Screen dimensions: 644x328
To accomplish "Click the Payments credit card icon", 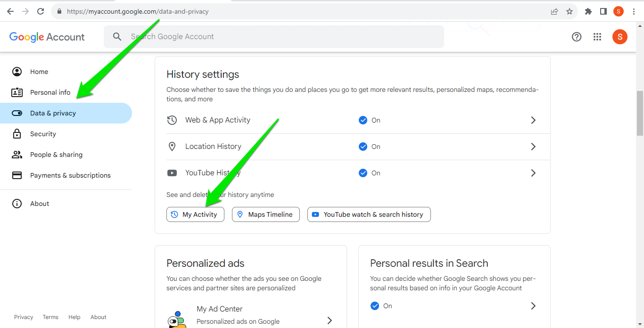I will (17, 175).
